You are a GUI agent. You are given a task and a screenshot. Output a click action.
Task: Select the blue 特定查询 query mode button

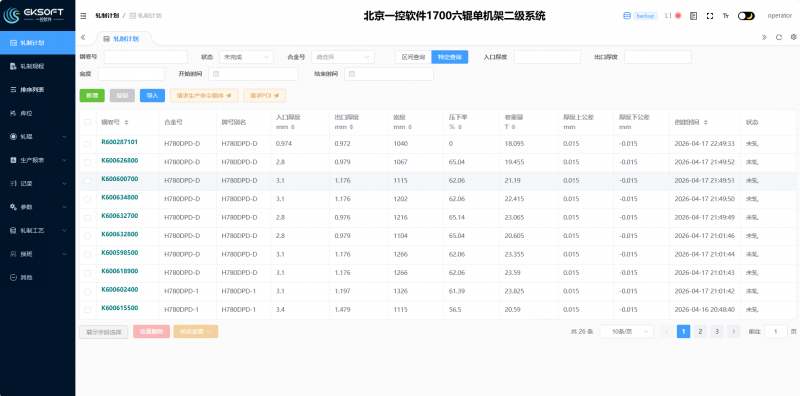449,57
